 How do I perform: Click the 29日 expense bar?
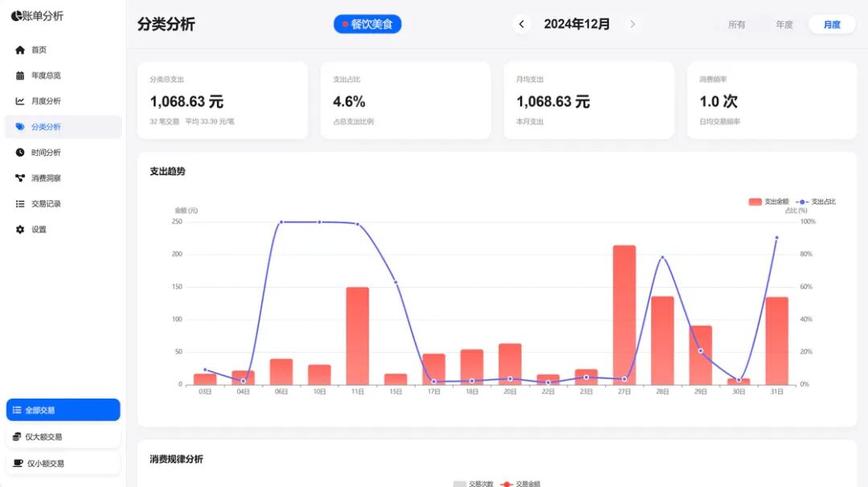701,355
